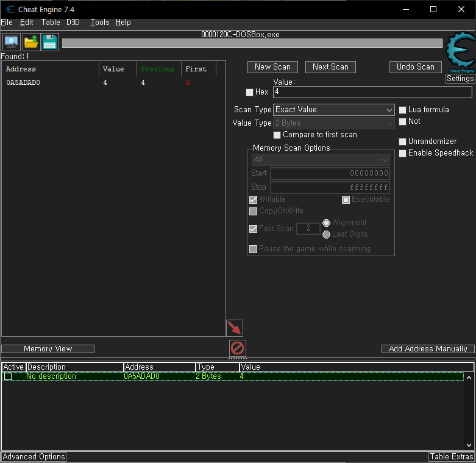The image size is (476, 463).
Task: Click the scan progress bar
Action: (252, 43)
